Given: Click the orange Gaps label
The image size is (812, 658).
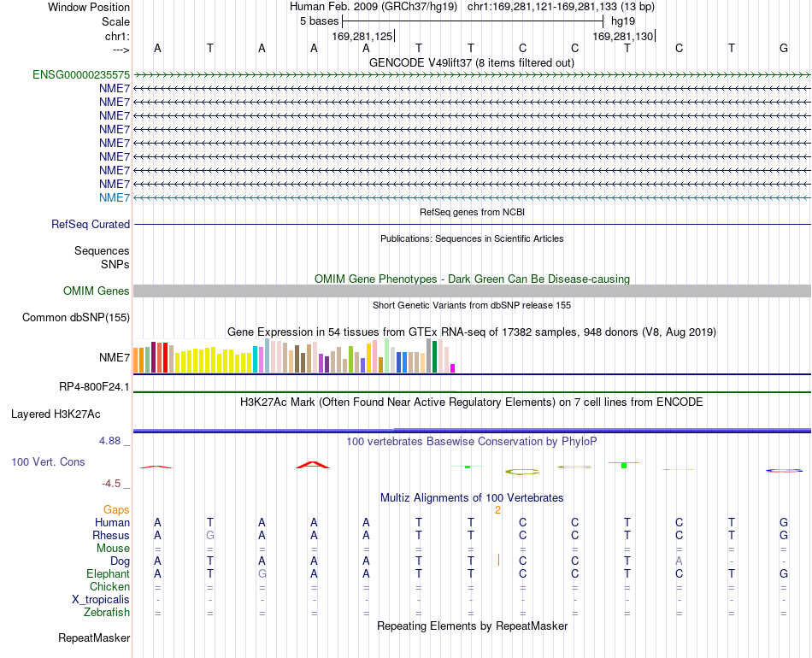Looking at the screenshot, I should click(x=116, y=510).
